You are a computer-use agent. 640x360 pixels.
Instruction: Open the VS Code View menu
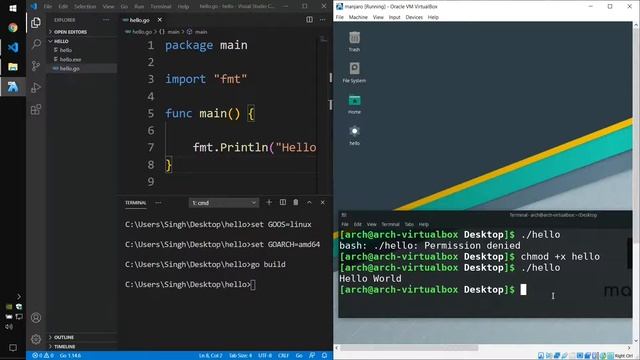click(108, 7)
